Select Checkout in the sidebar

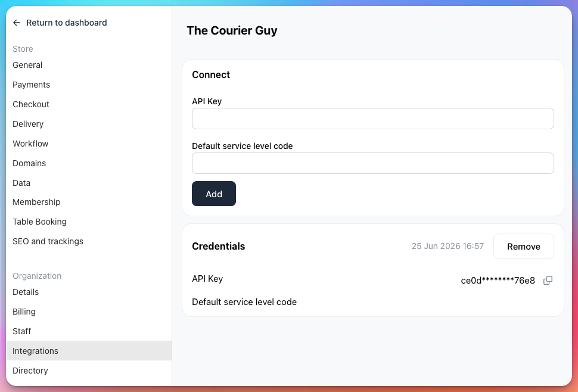[30, 104]
